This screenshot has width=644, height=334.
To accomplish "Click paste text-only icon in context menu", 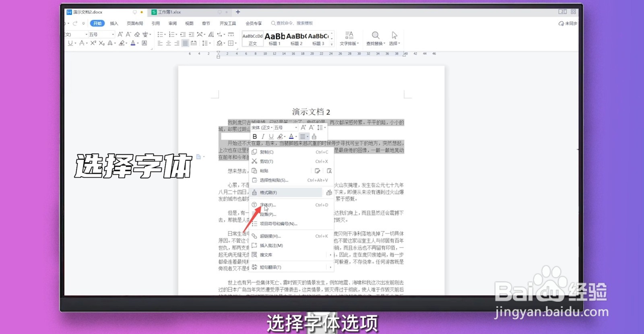I will point(329,171).
